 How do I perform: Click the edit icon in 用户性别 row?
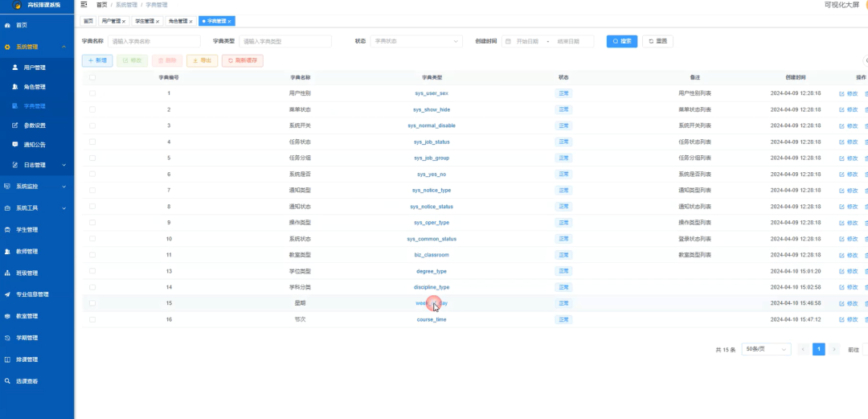[x=842, y=93]
